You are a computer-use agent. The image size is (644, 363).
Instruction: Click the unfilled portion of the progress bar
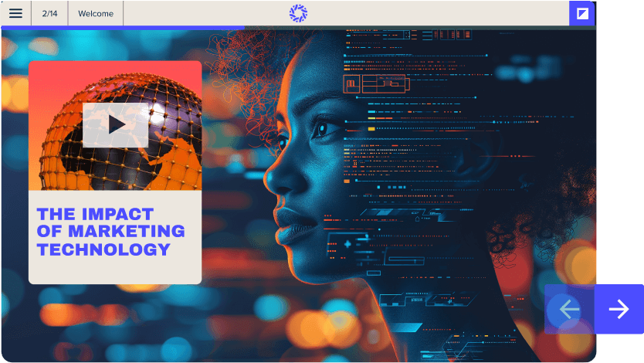point(417,28)
